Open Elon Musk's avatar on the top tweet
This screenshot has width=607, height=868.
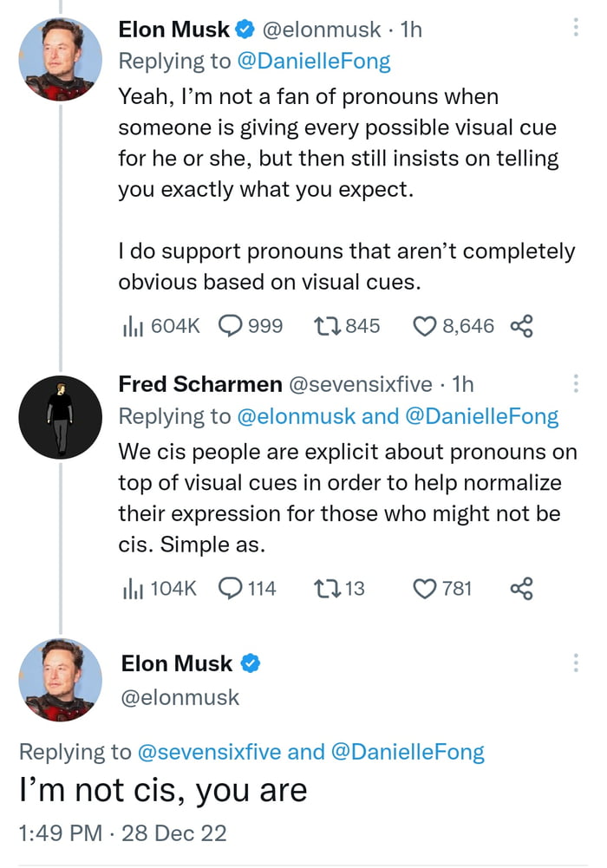point(61,59)
